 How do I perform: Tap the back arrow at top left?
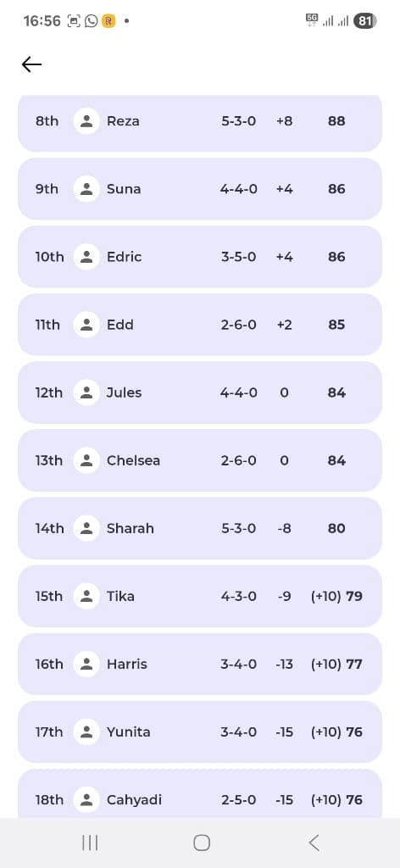31,64
